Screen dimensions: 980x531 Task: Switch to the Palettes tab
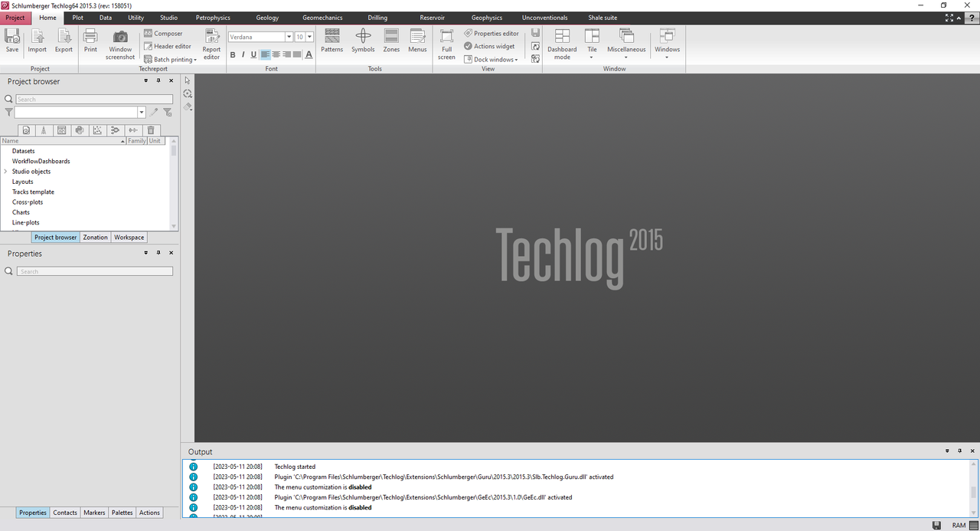tap(122, 513)
